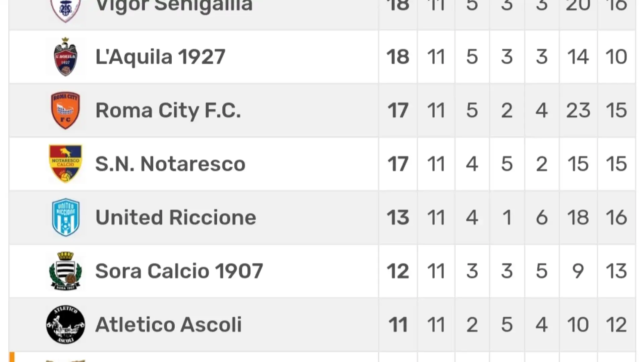
Task: Select the S.N. Notaresco team name
Action: coord(170,164)
